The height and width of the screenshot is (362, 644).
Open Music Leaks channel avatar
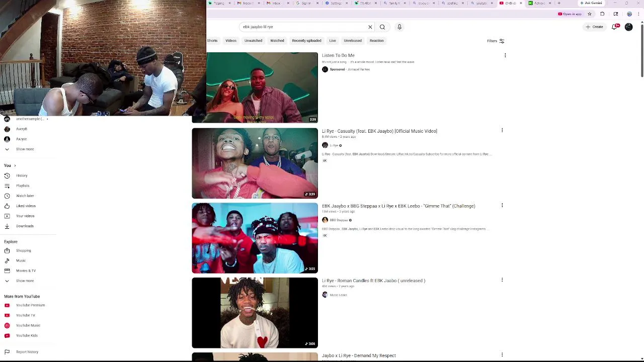325,295
